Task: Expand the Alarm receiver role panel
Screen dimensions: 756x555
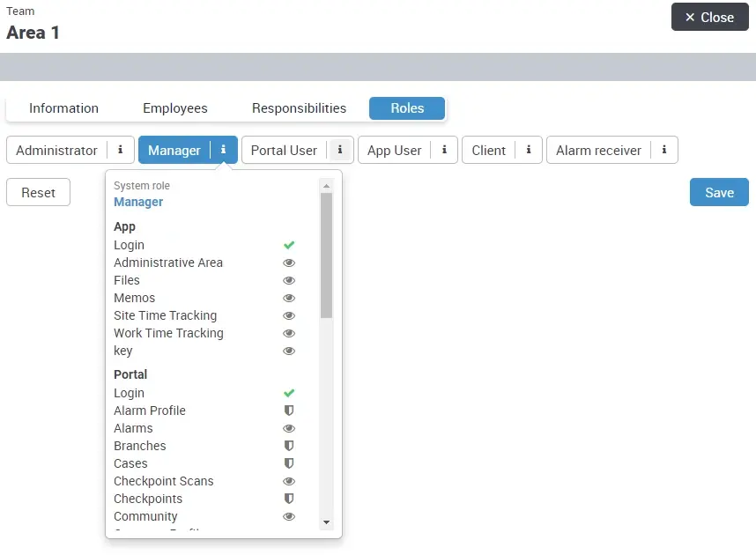Action: [x=600, y=150]
